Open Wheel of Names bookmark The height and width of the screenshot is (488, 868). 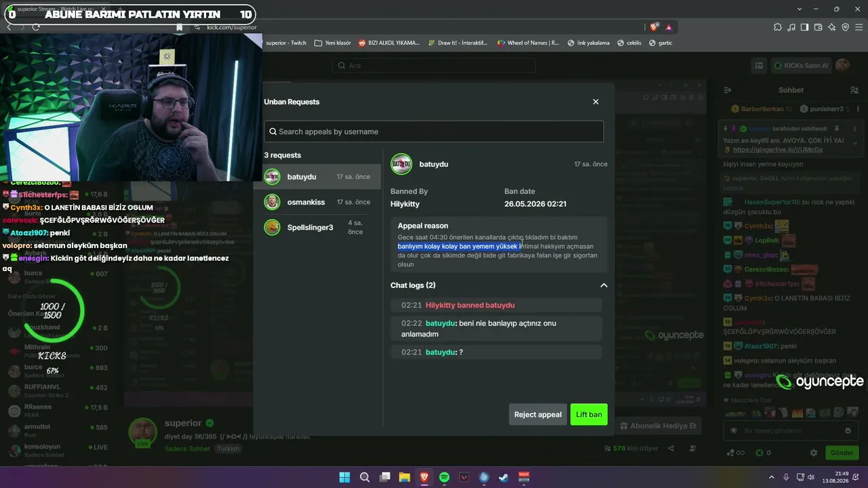click(x=528, y=43)
